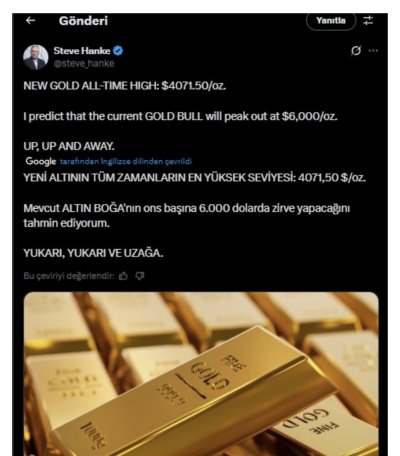
Task: Open Steve Hanke's profile picture
Action: tap(36, 57)
